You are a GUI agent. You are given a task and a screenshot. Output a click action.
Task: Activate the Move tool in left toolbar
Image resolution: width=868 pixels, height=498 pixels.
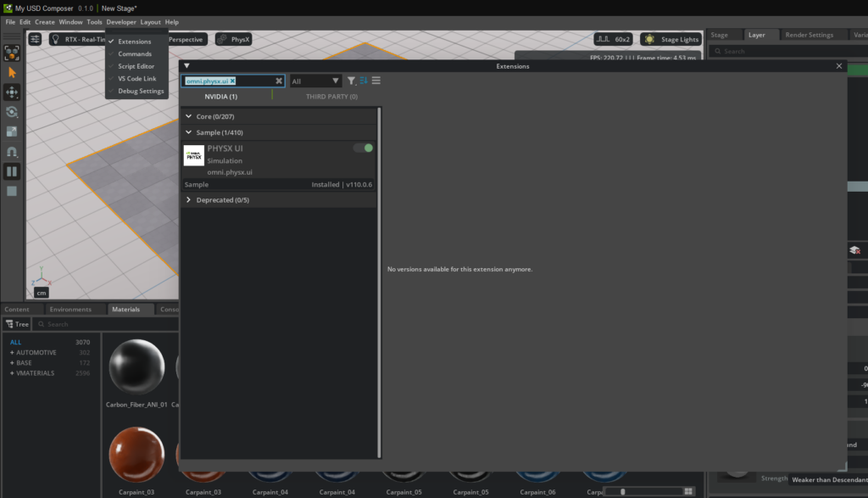click(12, 92)
